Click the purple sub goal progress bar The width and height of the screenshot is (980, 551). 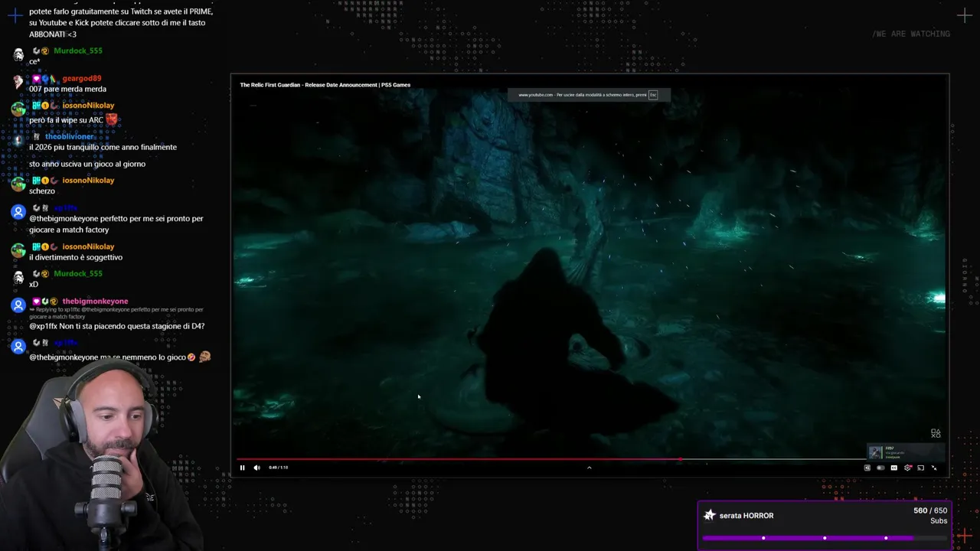(825, 538)
